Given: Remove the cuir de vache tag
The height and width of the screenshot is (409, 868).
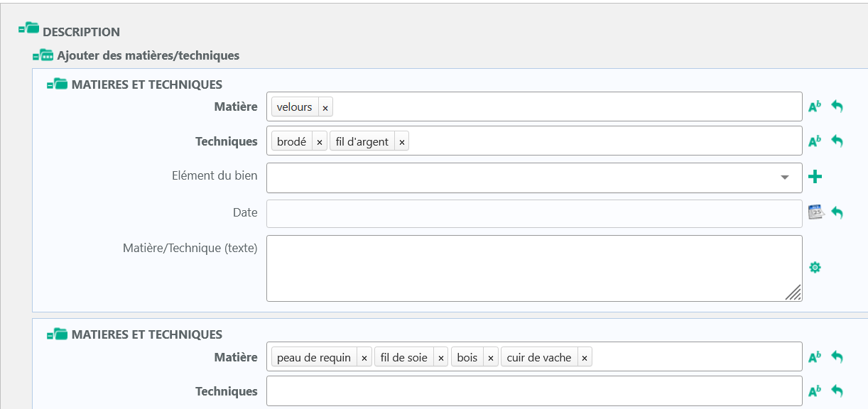Looking at the screenshot, I should coord(585,358).
